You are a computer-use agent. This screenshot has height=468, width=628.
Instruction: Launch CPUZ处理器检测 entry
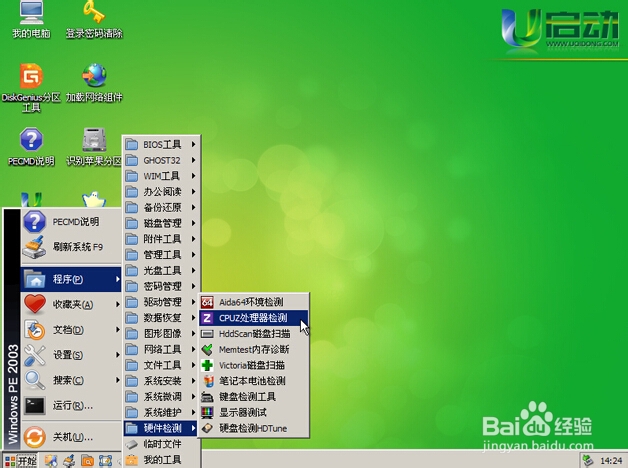pos(254,318)
